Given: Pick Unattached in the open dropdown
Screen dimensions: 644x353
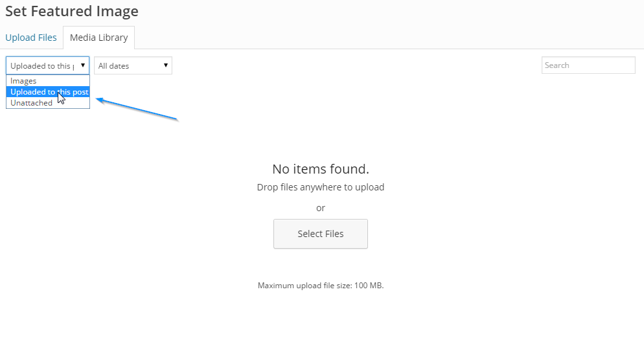Looking at the screenshot, I should tap(48, 102).
